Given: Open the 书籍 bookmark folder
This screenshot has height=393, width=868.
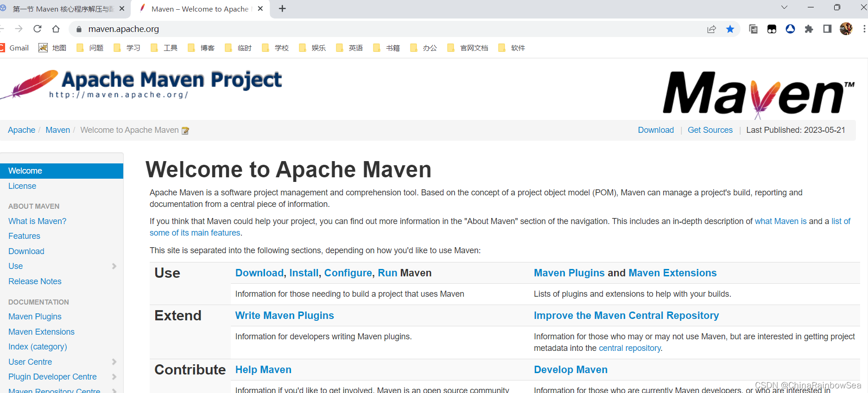Looking at the screenshot, I should [x=386, y=48].
